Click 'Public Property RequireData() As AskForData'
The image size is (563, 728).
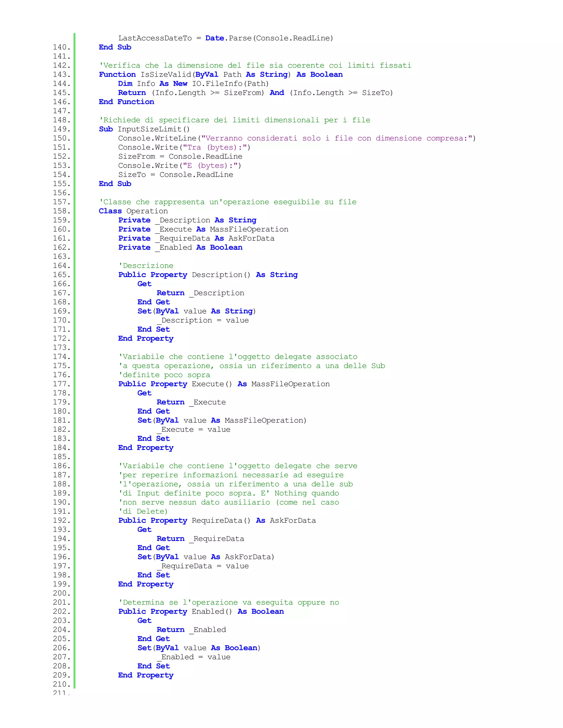coord(217,521)
